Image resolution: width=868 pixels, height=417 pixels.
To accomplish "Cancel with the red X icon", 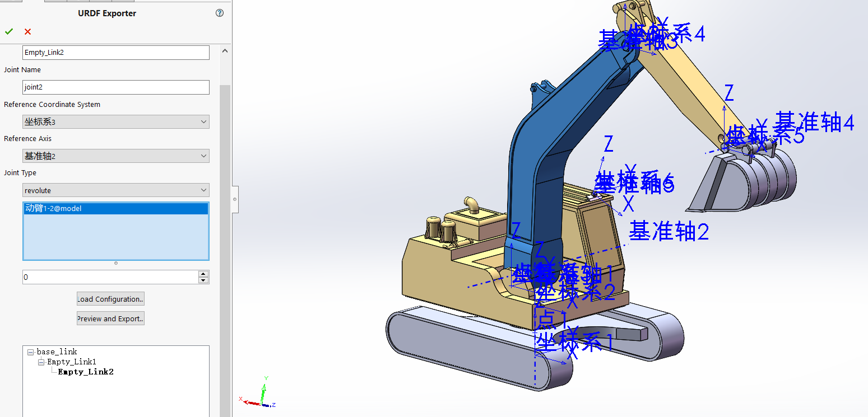I will tap(28, 32).
